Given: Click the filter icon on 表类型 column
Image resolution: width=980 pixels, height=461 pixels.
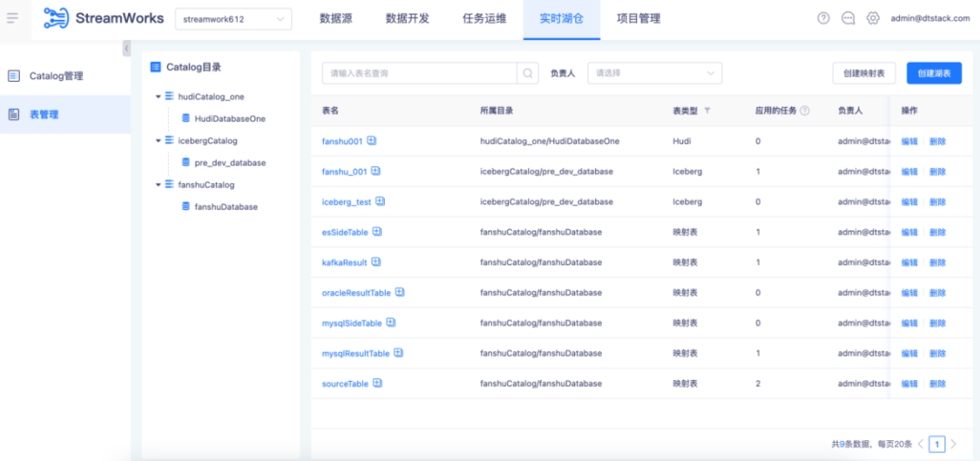Looking at the screenshot, I should click(707, 111).
